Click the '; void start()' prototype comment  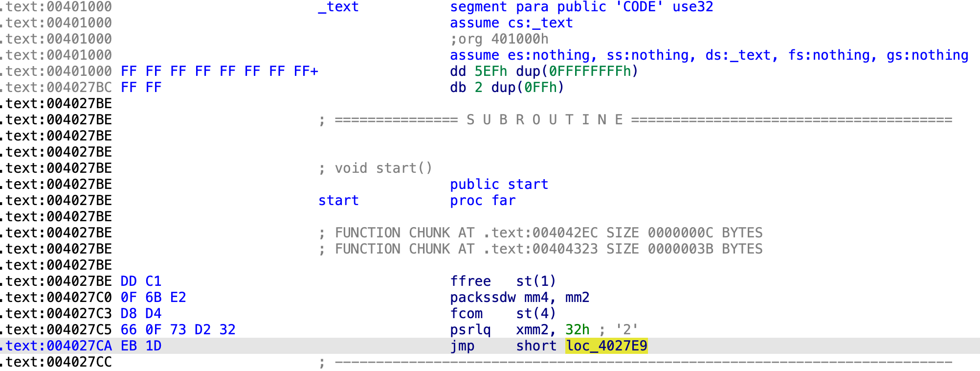[x=376, y=168]
